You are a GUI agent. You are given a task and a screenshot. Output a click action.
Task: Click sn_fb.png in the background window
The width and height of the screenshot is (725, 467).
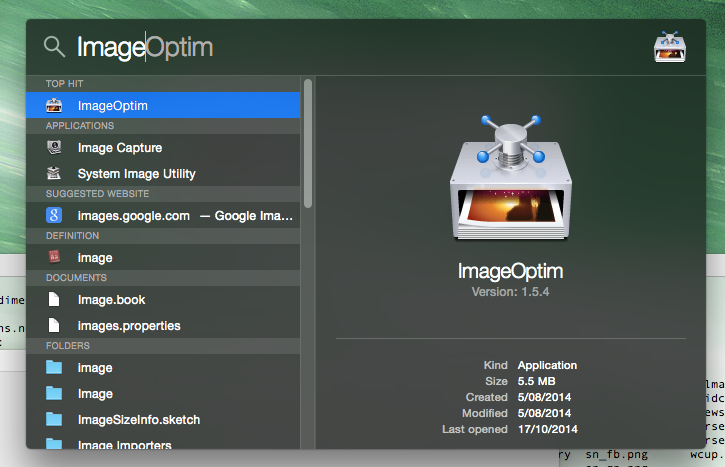(616, 455)
